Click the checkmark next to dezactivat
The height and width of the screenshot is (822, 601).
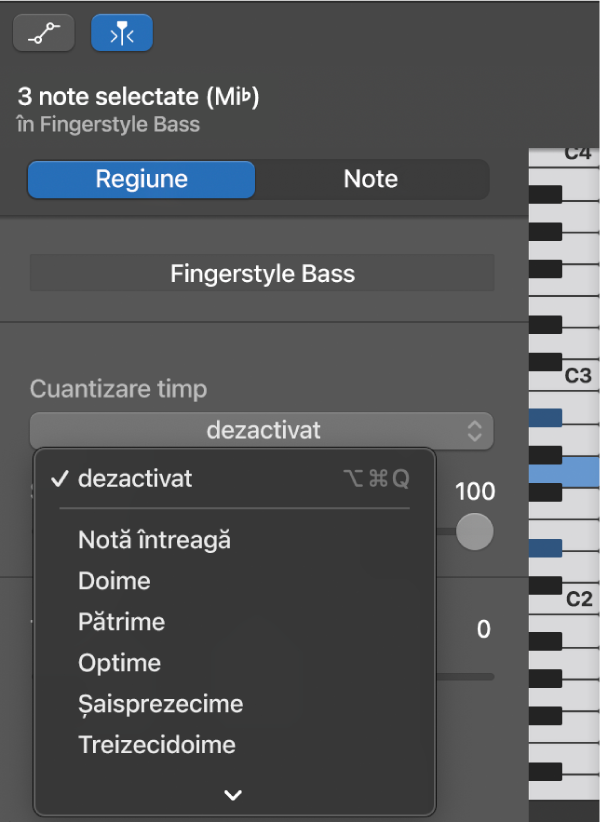pyautogui.click(x=61, y=478)
